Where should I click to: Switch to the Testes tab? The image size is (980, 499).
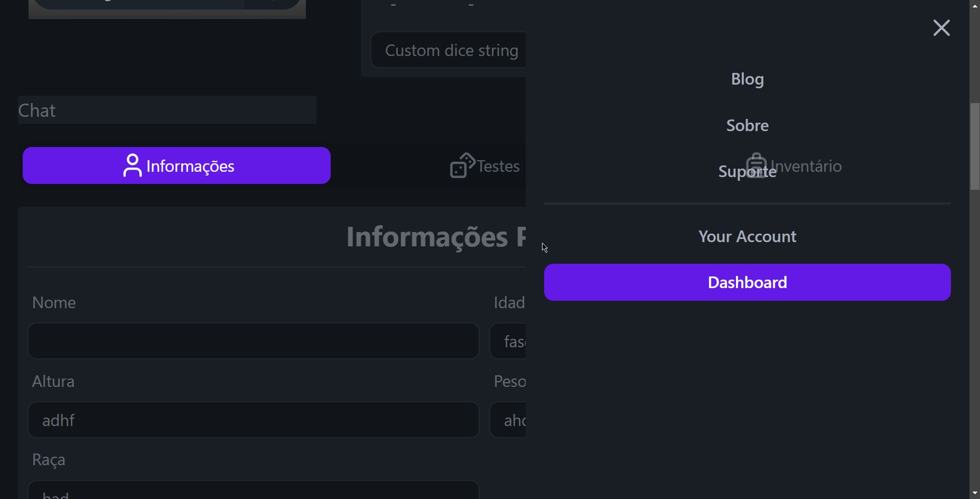pyautogui.click(x=497, y=165)
